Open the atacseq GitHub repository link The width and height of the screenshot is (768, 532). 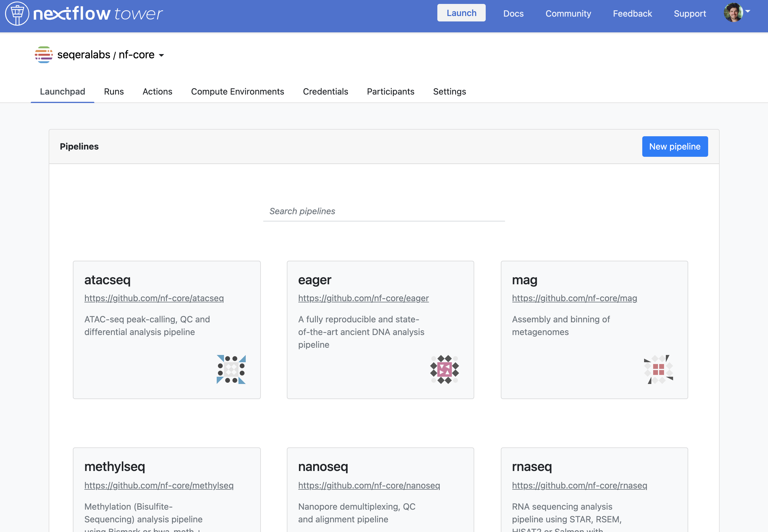[x=154, y=298]
